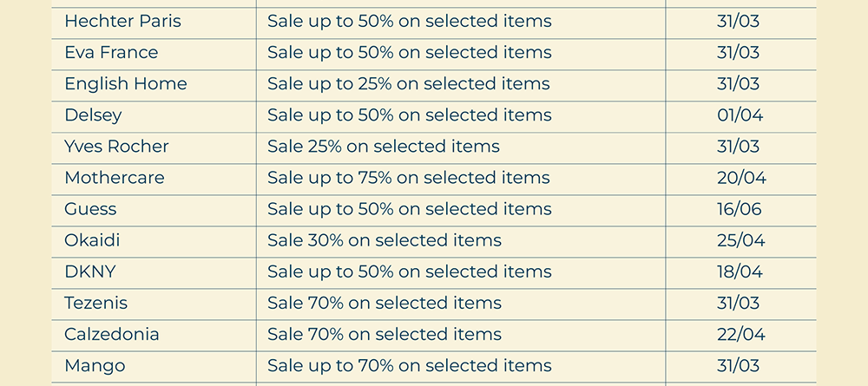Click the 16/06 end date for Guess

pyautogui.click(x=740, y=209)
